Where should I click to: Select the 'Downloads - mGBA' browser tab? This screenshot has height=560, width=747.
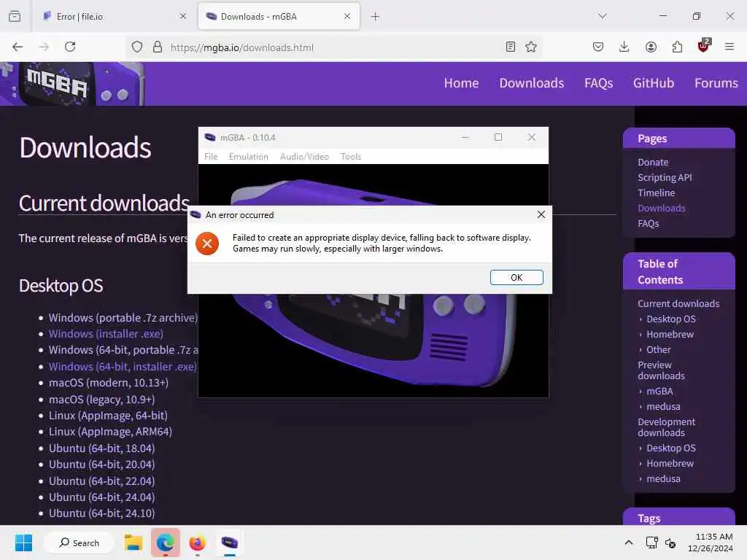(279, 16)
